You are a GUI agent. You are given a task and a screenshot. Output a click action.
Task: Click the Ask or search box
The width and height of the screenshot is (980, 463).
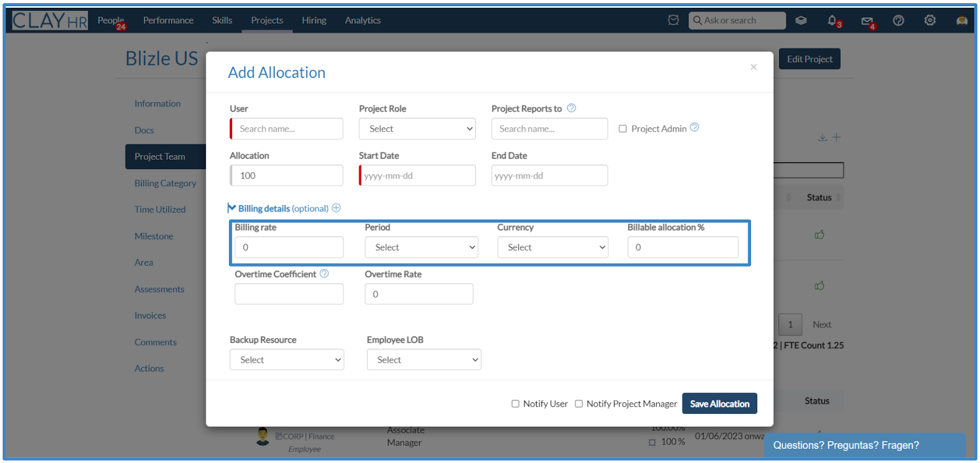coord(737,20)
